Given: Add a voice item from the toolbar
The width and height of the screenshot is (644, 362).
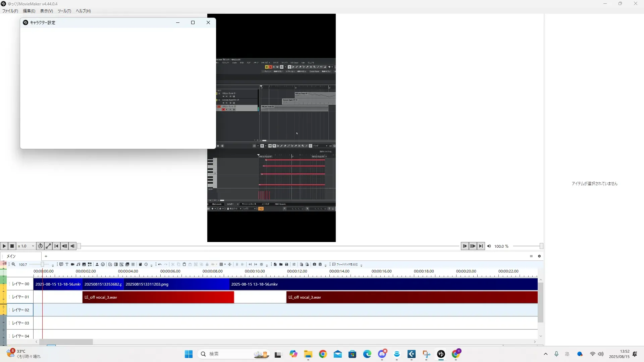Looking at the screenshot, I should 61,264.
